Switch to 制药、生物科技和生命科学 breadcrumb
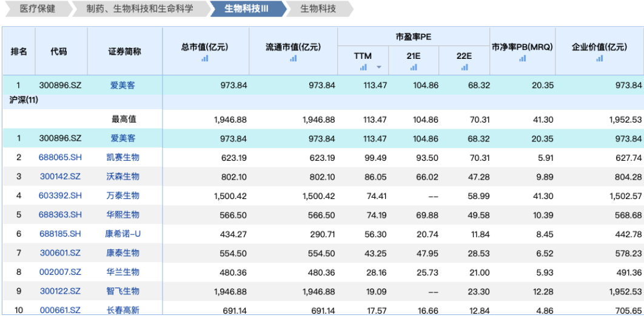Viewport: 644px width, 321px height. [139, 9]
